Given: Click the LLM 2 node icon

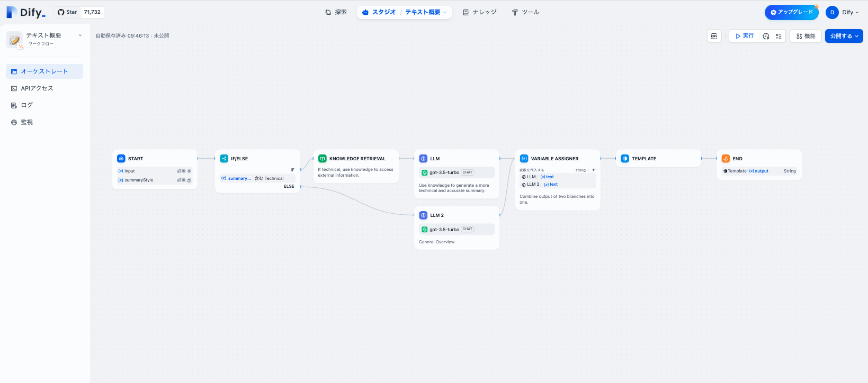Looking at the screenshot, I should pos(423,215).
